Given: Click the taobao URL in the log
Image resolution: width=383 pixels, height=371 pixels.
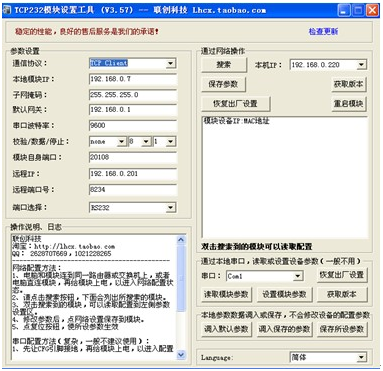Looking at the screenshot, I should 75,247.
